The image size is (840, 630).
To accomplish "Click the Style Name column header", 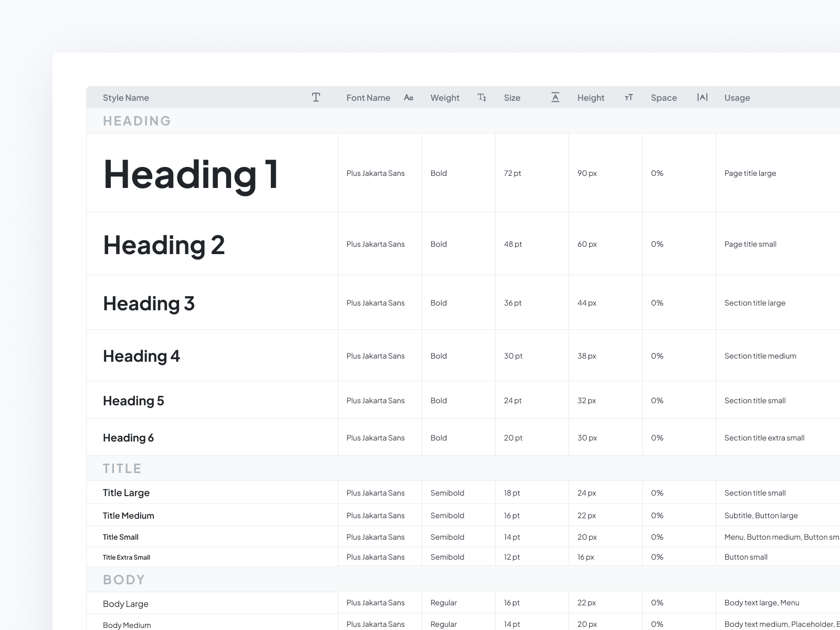I will (x=126, y=98).
